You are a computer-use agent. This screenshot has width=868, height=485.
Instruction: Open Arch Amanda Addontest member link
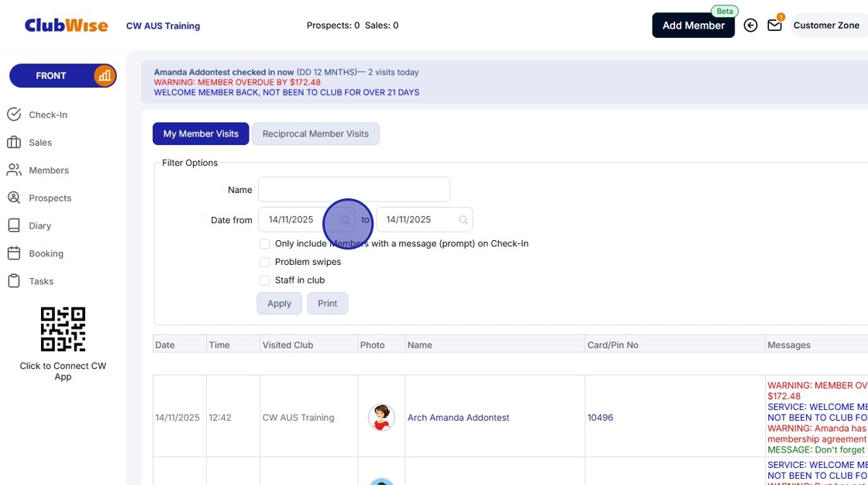(458, 418)
